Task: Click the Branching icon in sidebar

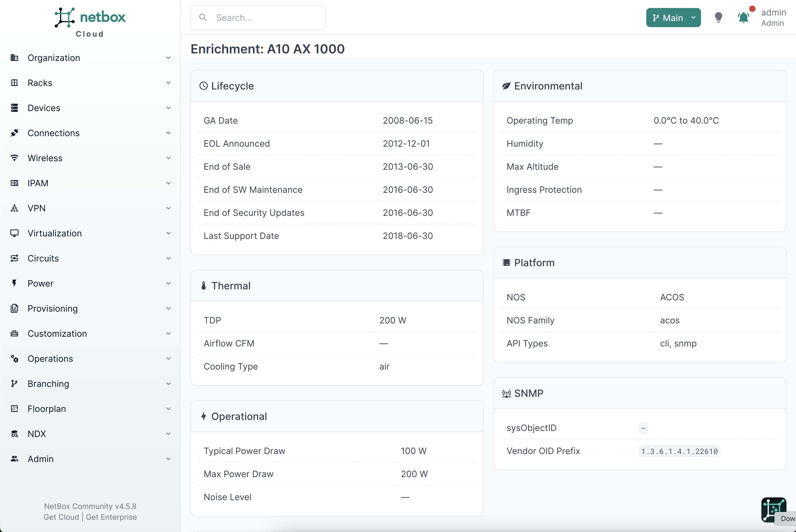Action: coord(14,384)
